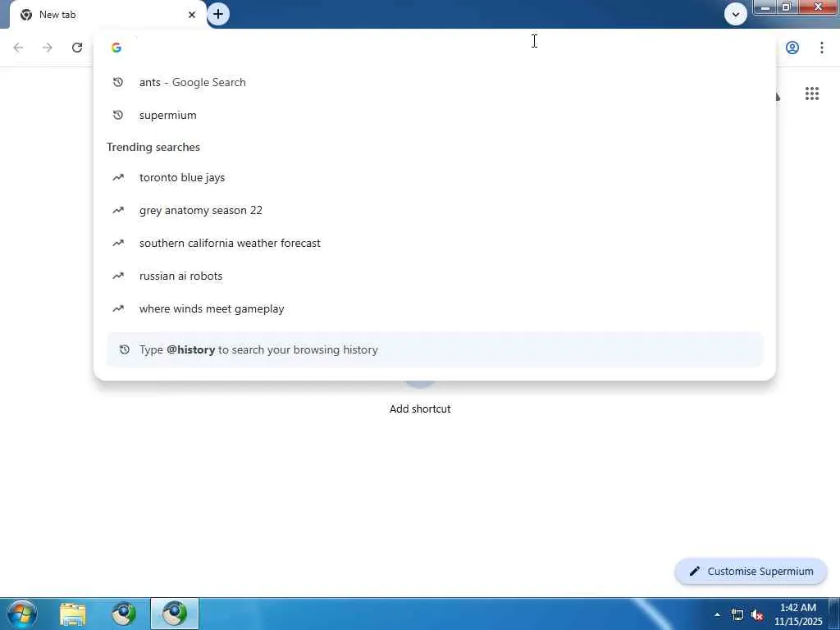Viewport: 840px width, 630px height.
Task: Click the Add shortcut label
Action: coord(420,409)
